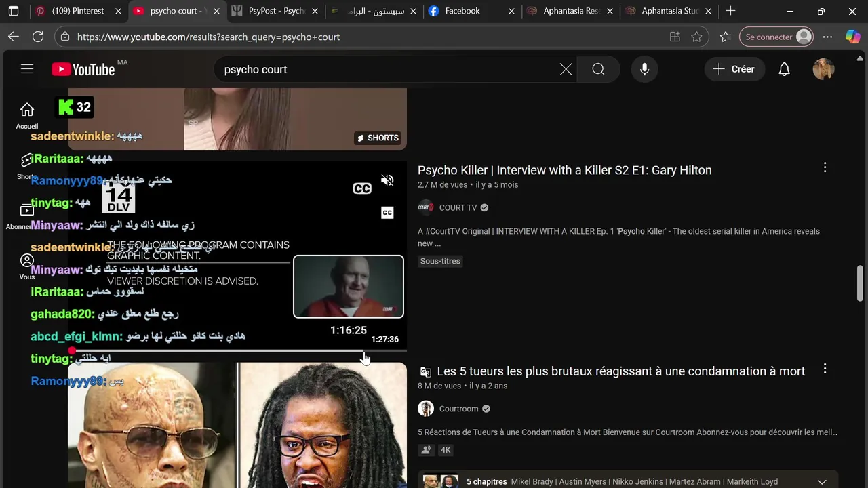Screen dimensions: 868x488
Task: Click the Courtroom channel avatar
Action: point(426,409)
